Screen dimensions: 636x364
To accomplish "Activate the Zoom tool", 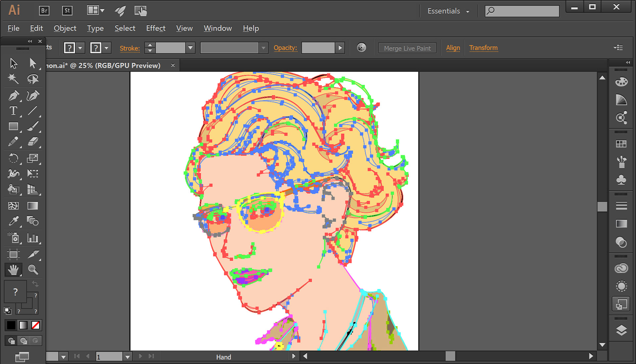I will [x=33, y=270].
